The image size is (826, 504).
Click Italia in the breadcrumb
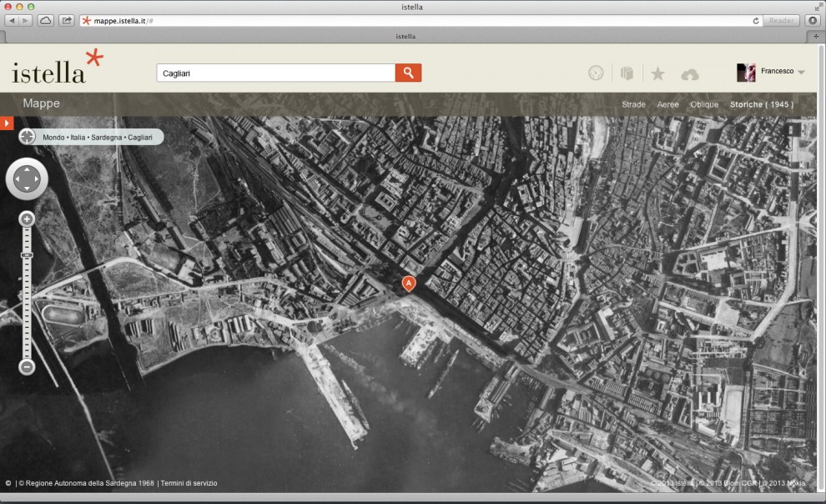tap(78, 138)
